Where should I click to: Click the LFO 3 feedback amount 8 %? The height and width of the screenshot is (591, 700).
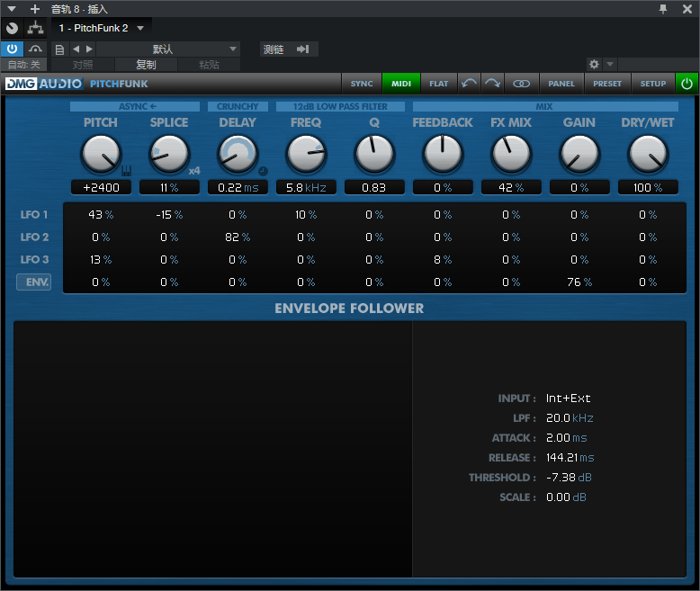click(x=443, y=259)
